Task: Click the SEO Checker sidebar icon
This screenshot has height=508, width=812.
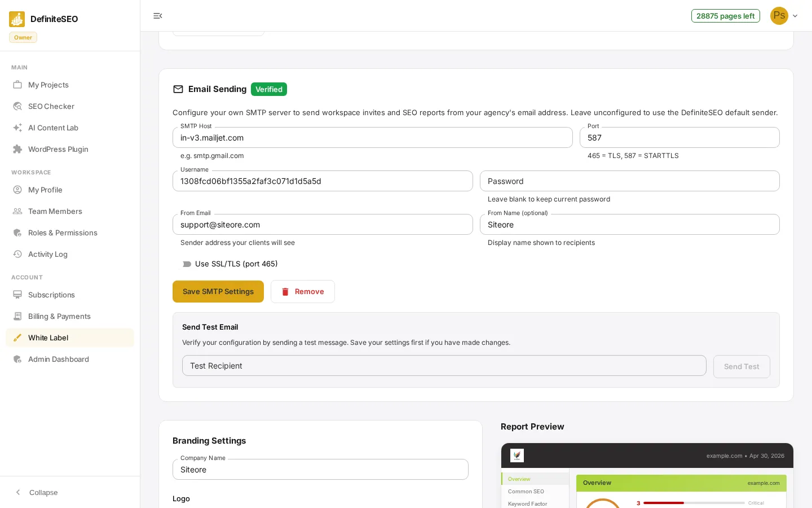Action: point(17,106)
